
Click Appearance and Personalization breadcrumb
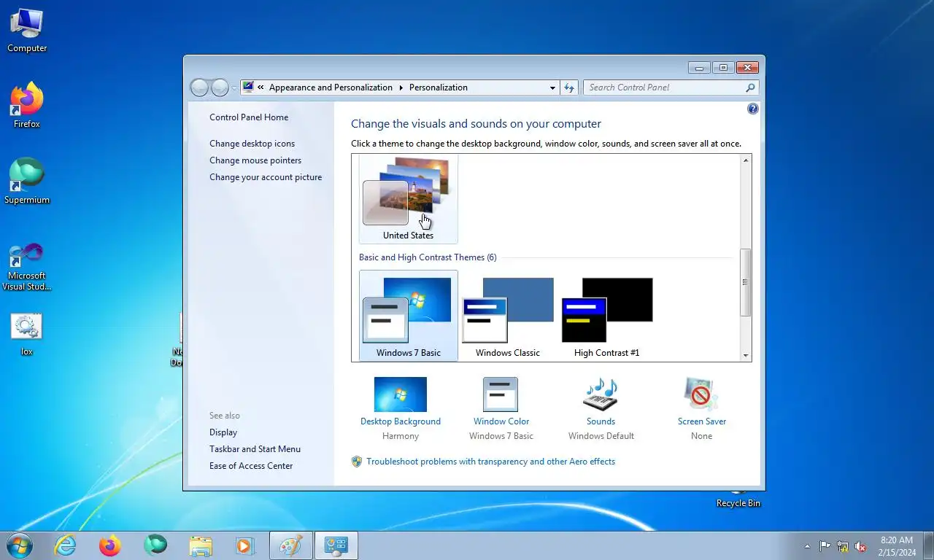(331, 87)
